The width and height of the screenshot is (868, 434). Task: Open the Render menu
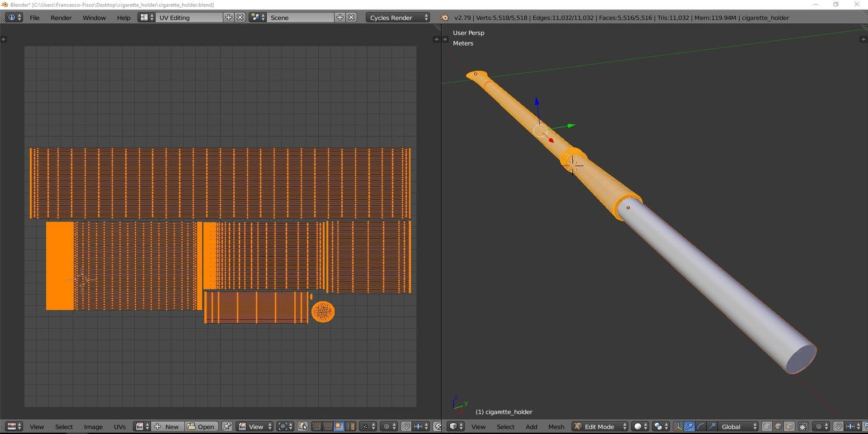click(61, 18)
